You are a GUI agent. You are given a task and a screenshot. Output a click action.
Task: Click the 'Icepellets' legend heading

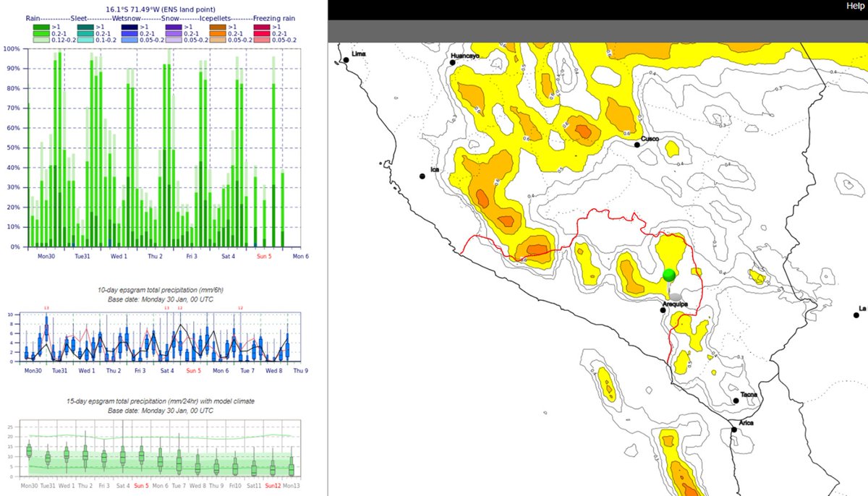[215, 19]
